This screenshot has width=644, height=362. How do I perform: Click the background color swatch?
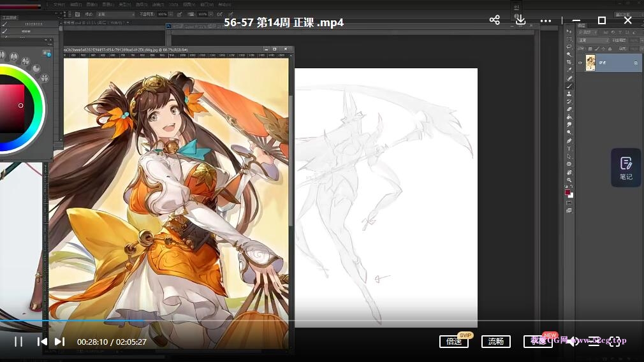click(x=571, y=196)
